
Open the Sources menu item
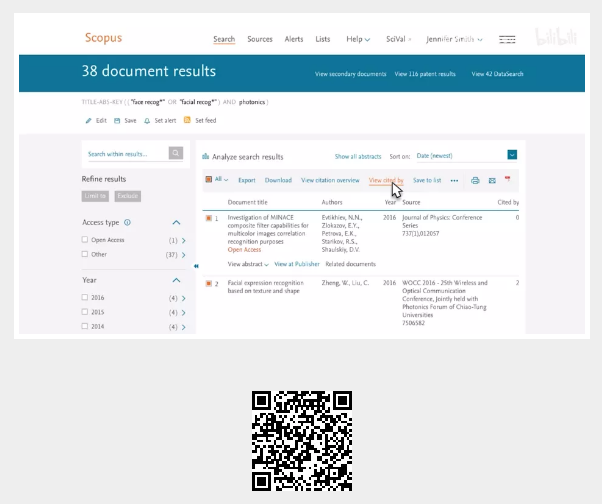(x=260, y=39)
